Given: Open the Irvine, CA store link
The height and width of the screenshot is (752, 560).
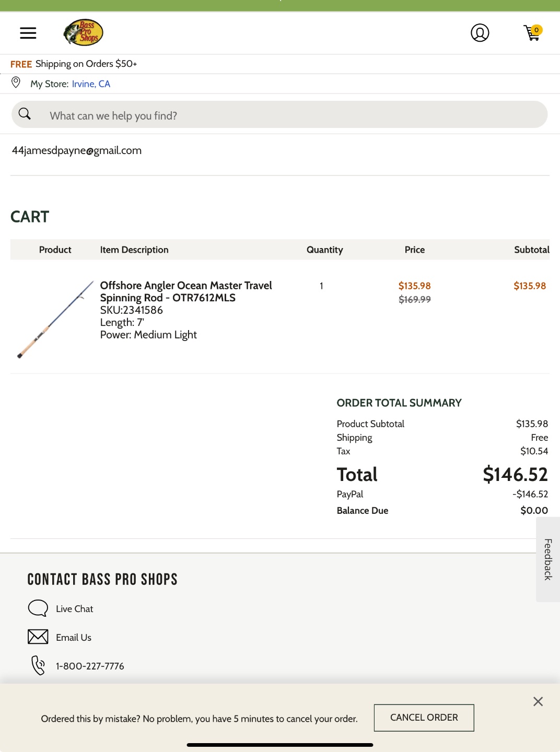Looking at the screenshot, I should click(x=91, y=84).
